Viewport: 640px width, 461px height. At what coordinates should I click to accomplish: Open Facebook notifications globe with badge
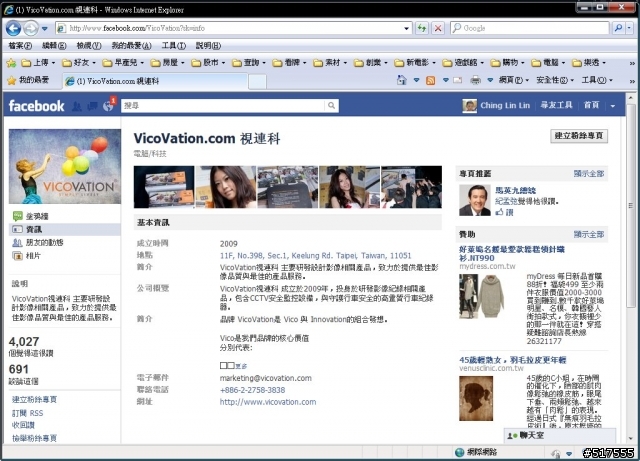pyautogui.click(x=109, y=105)
